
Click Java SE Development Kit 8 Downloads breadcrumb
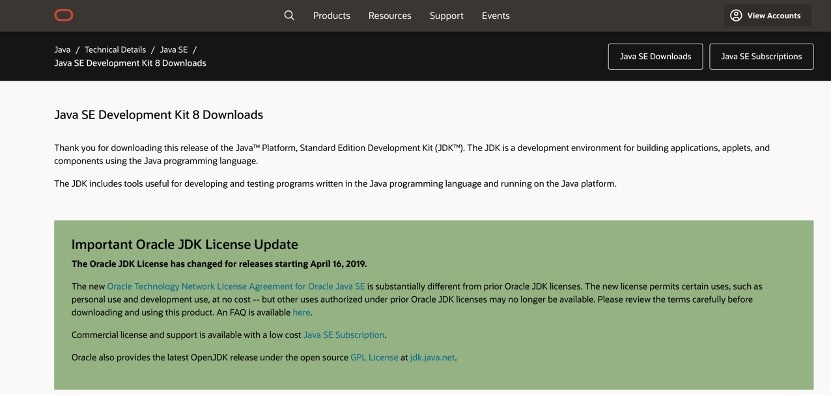tap(130, 63)
